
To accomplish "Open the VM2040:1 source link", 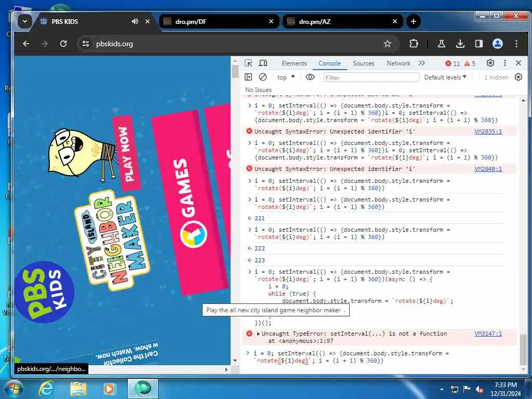I will coord(488,169).
